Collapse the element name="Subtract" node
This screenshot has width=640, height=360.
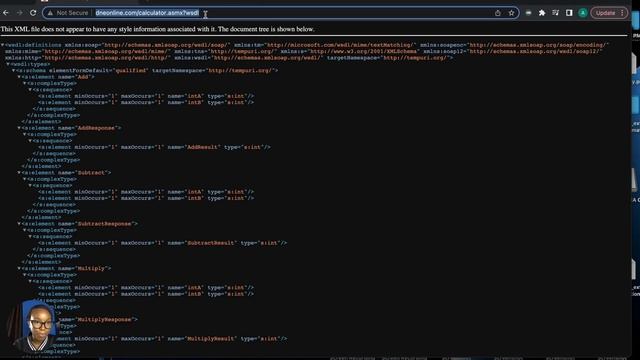click(x=19, y=173)
